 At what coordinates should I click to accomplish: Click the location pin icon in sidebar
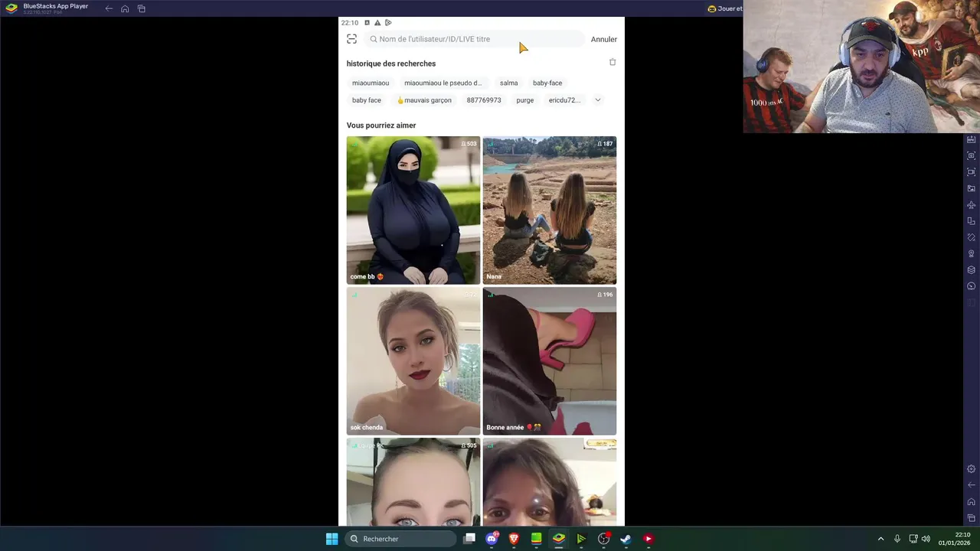tap(972, 253)
